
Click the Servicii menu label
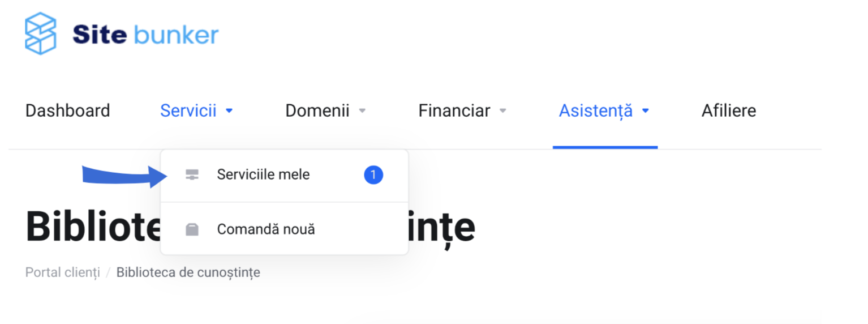click(188, 110)
